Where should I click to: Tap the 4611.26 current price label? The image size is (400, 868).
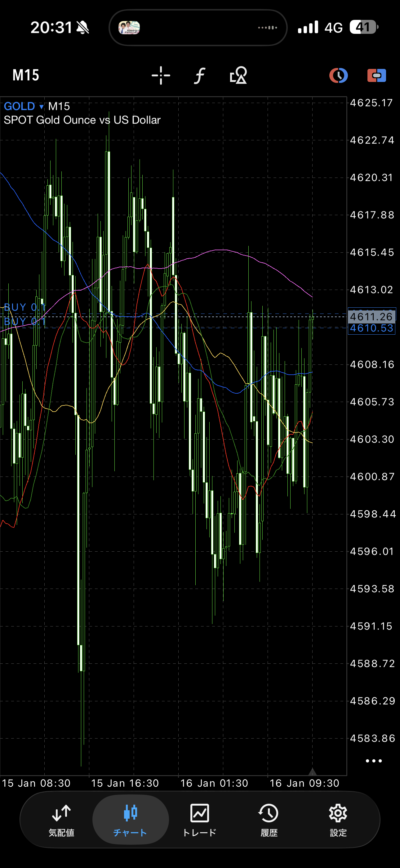pos(371,316)
